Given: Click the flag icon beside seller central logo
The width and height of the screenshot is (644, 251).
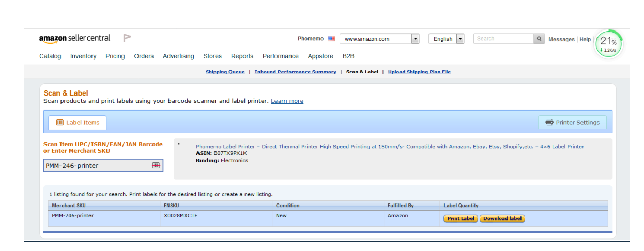Looking at the screenshot, I should (127, 38).
